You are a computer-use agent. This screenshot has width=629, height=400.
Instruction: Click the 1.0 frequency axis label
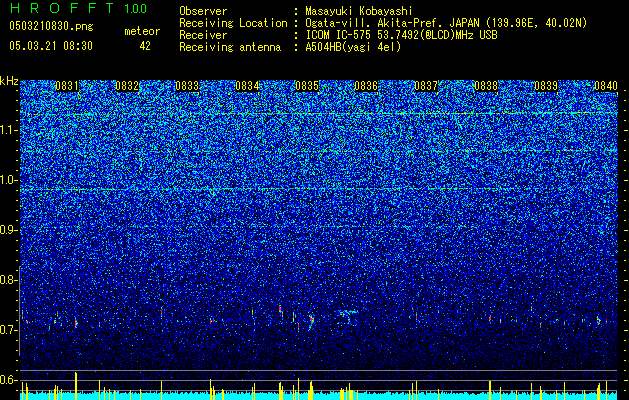coord(9,180)
